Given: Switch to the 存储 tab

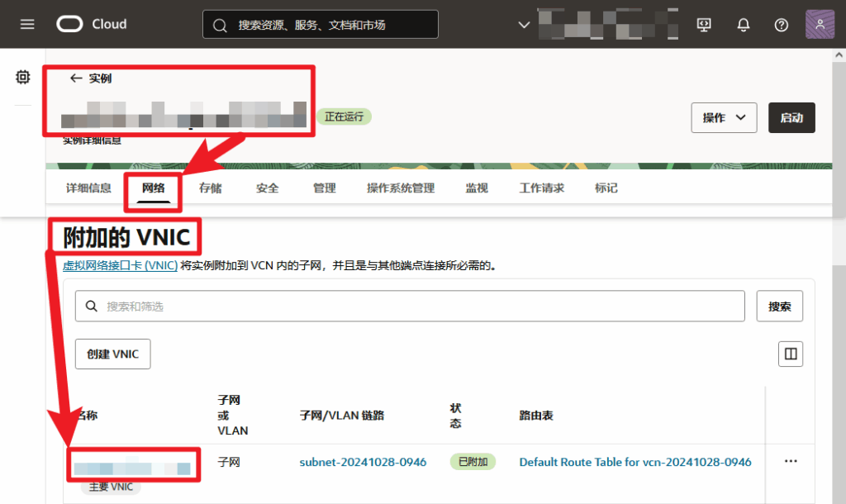Looking at the screenshot, I should 211,188.
